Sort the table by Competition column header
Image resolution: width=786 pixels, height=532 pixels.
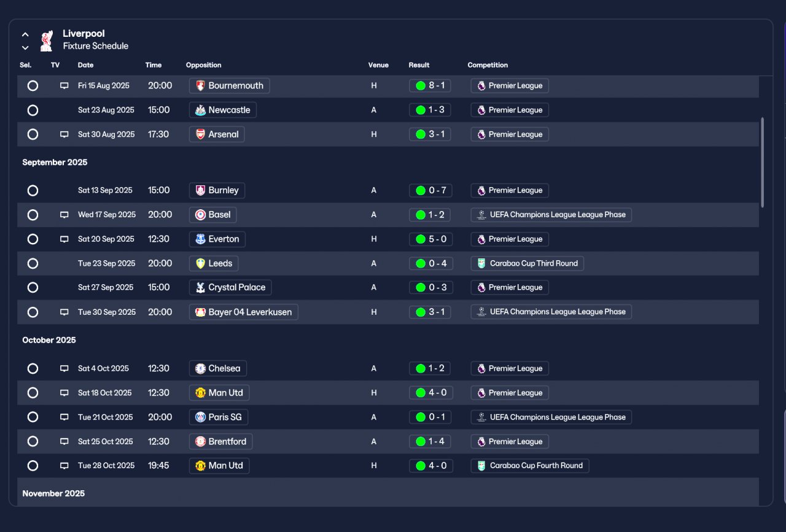(x=488, y=65)
